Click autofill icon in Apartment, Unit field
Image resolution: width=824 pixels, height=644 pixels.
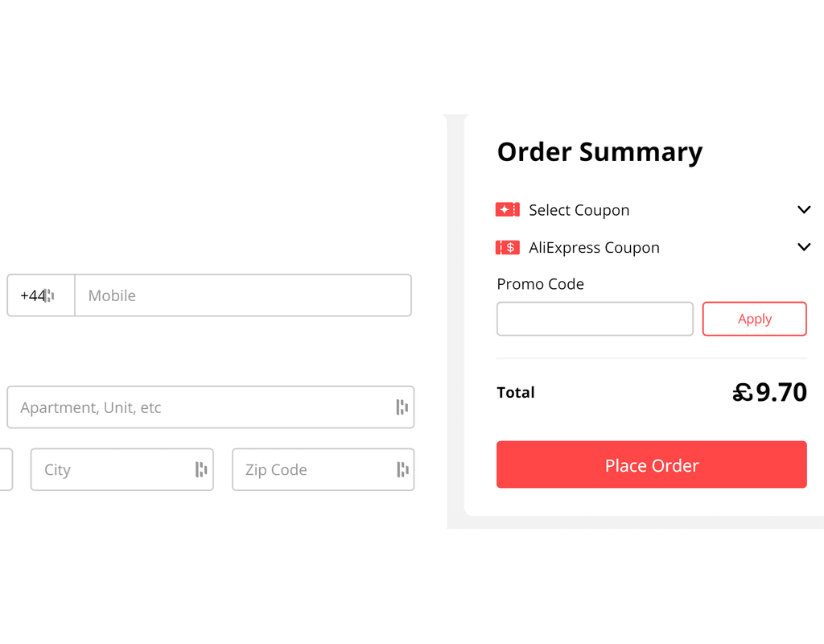point(402,407)
